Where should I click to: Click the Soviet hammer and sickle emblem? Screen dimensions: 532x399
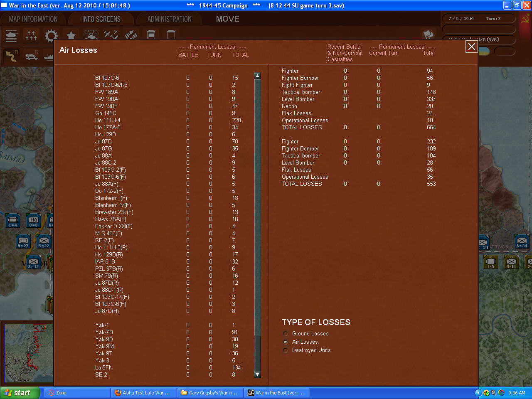pos(525,19)
